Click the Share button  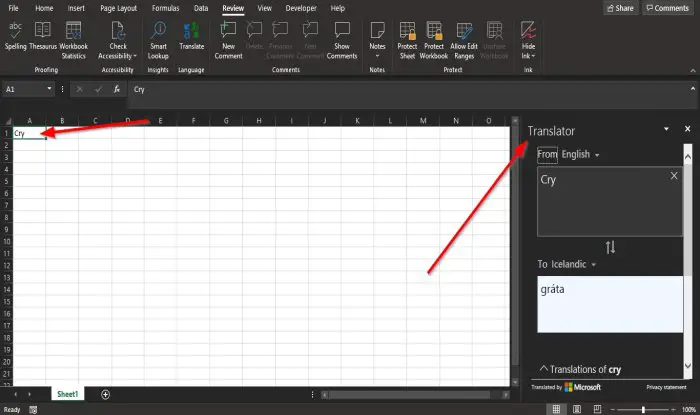coord(621,8)
